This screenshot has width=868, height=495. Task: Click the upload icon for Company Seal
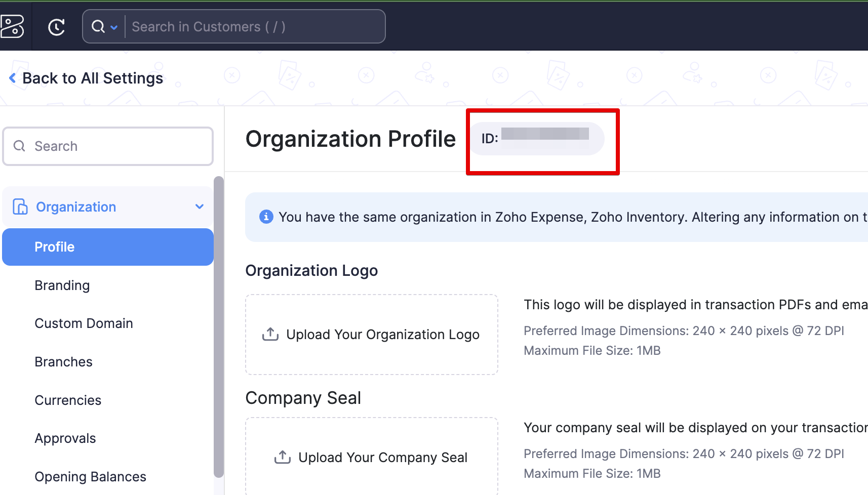pos(283,457)
